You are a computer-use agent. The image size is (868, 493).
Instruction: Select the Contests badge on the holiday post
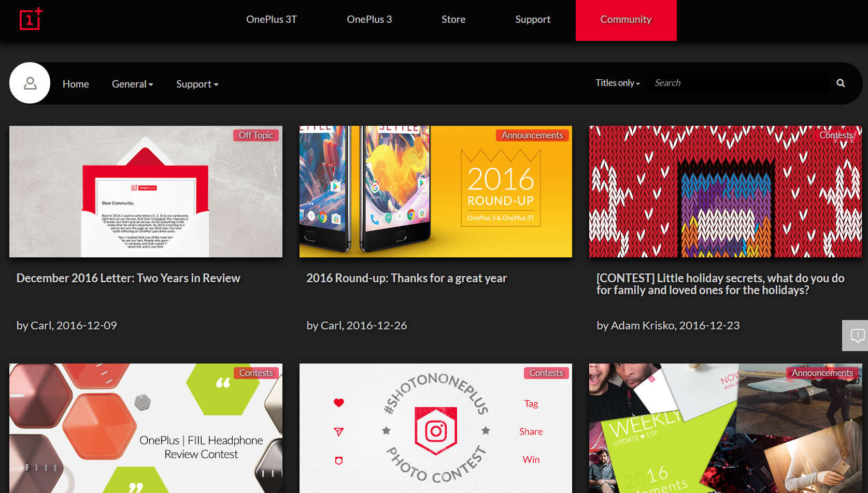(x=836, y=135)
